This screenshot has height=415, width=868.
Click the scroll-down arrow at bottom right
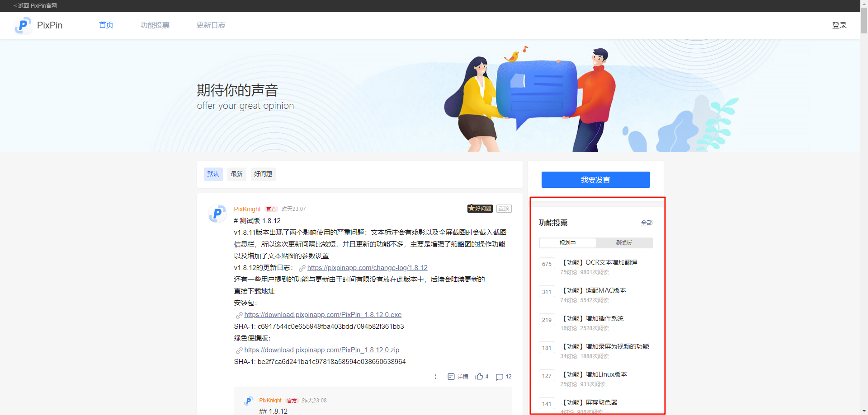tap(863, 410)
